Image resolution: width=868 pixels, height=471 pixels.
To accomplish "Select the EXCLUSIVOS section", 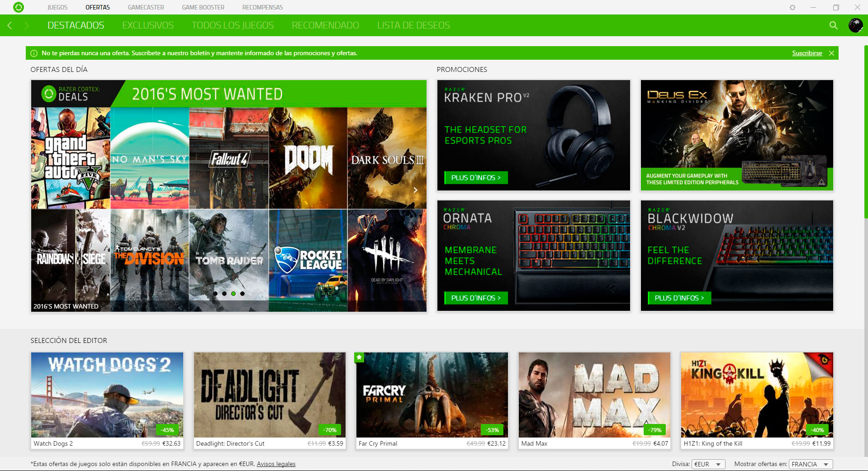I will 148,25.
